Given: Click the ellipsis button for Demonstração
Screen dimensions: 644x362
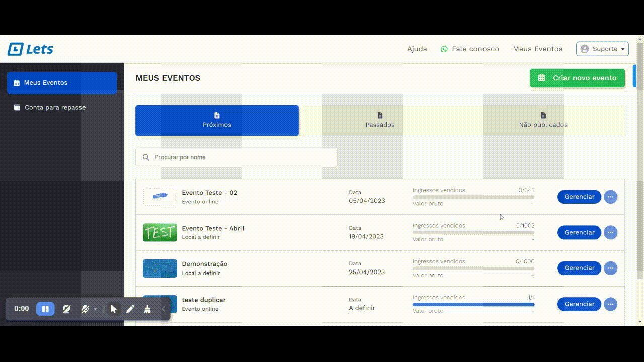Looking at the screenshot, I should coord(610,268).
